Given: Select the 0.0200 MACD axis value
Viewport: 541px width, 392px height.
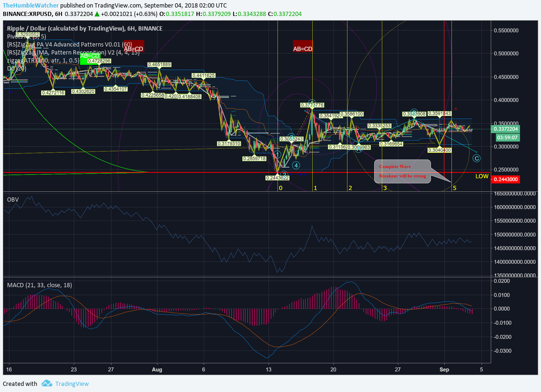Looking at the screenshot, I should point(502,281).
